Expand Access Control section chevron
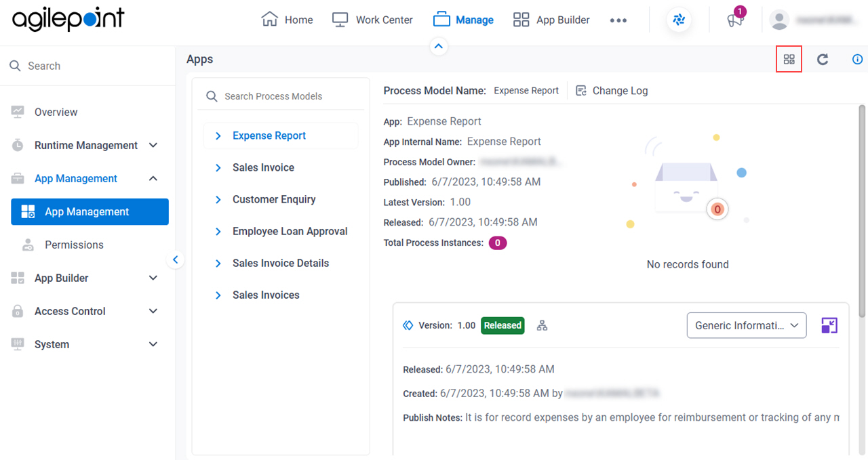The image size is (868, 460). pyautogui.click(x=153, y=311)
